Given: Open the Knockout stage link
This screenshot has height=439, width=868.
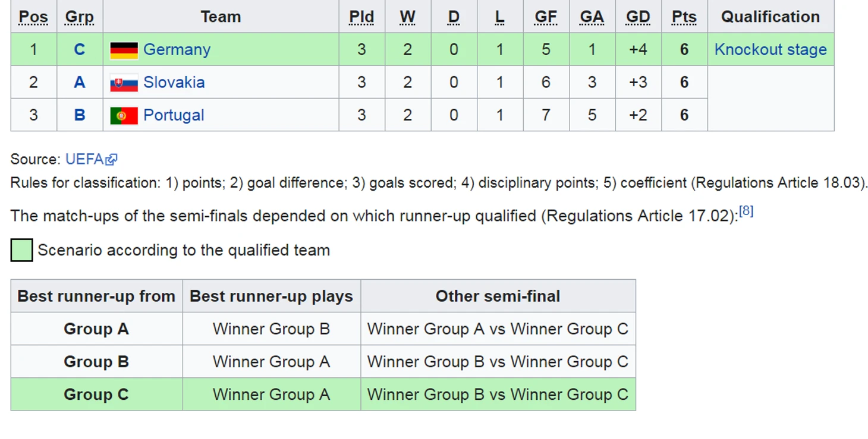Looking at the screenshot, I should (x=770, y=49).
